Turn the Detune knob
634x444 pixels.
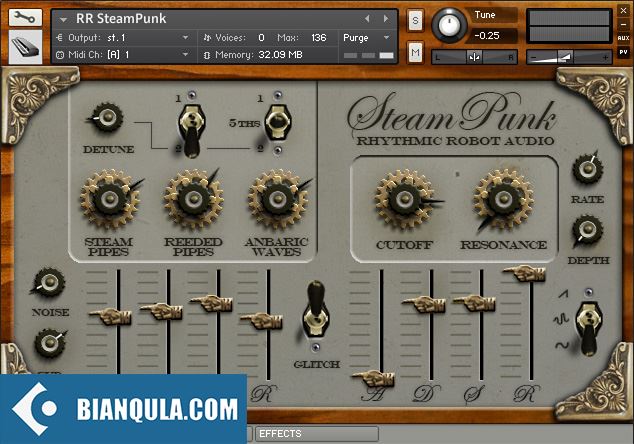click(107, 117)
